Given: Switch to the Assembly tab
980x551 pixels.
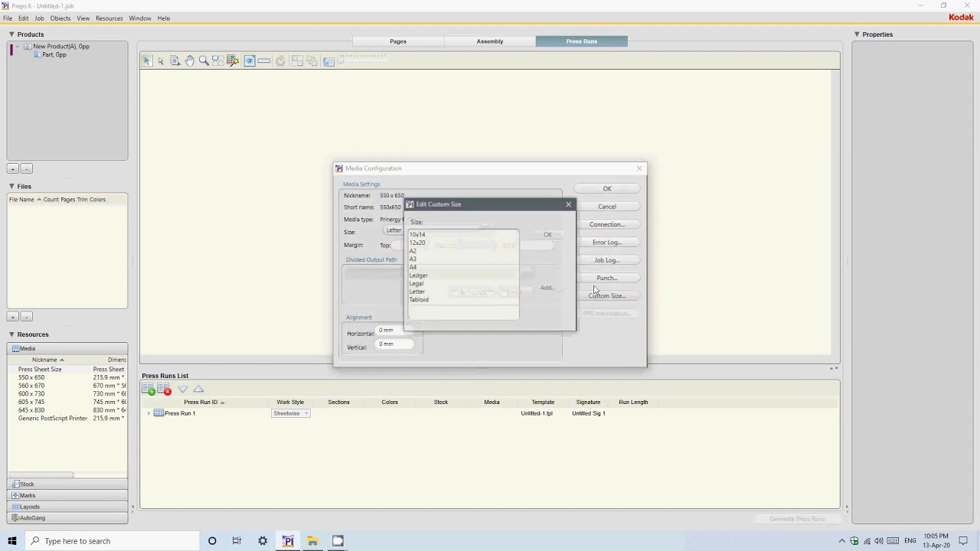Looking at the screenshot, I should 490,41.
